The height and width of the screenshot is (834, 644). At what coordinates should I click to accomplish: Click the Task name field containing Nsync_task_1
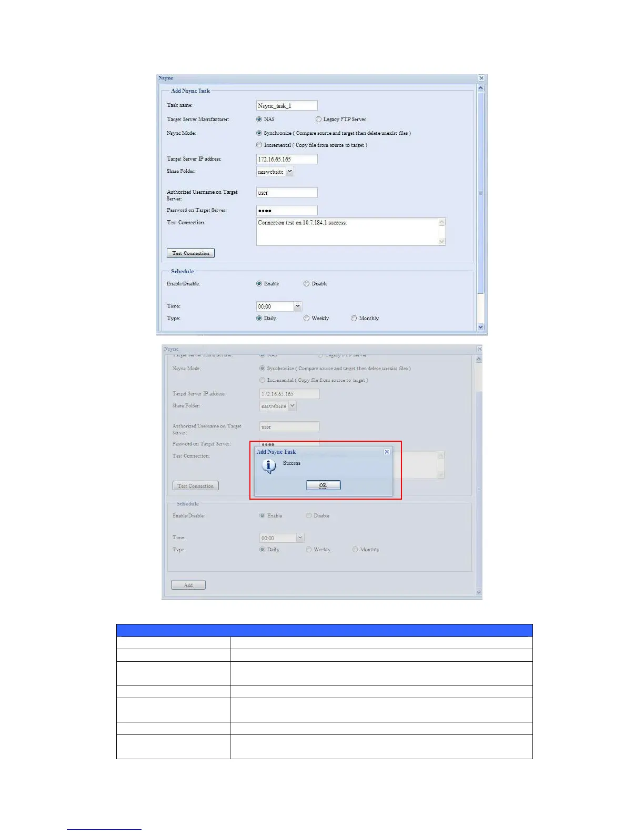(x=287, y=105)
